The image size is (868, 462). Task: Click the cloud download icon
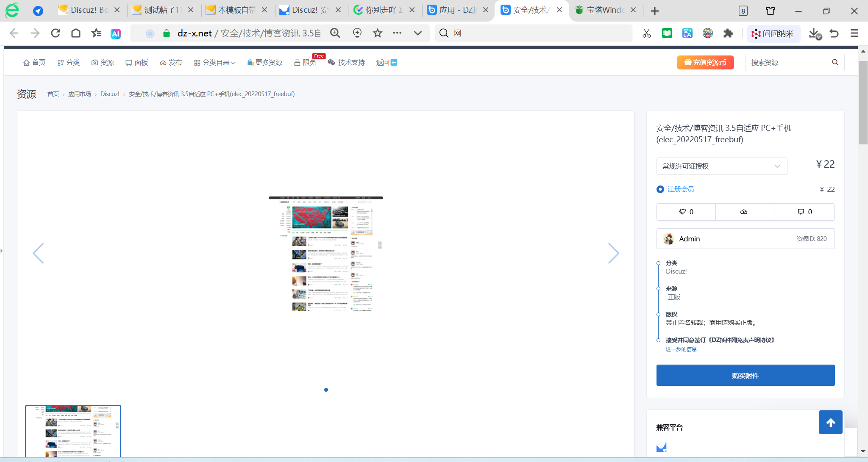(x=744, y=212)
